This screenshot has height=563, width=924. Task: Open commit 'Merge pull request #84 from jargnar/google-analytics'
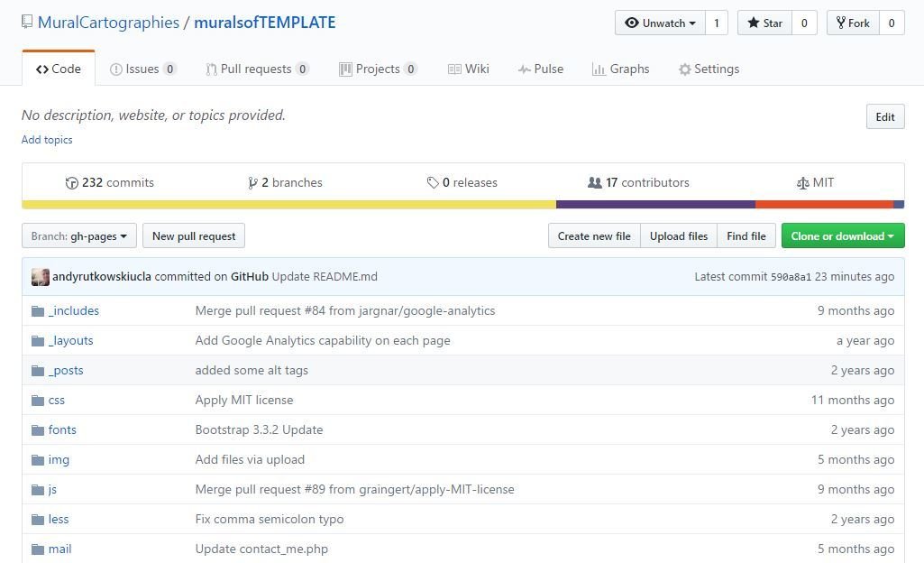(345, 311)
